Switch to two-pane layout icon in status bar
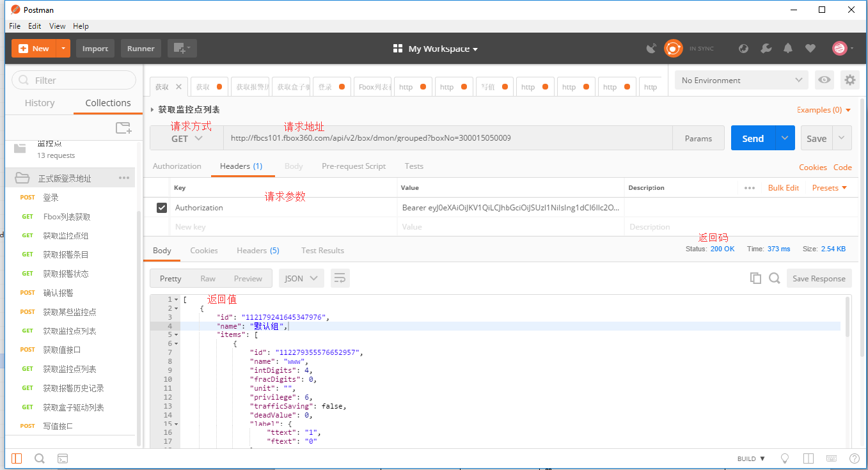 pyautogui.click(x=809, y=458)
